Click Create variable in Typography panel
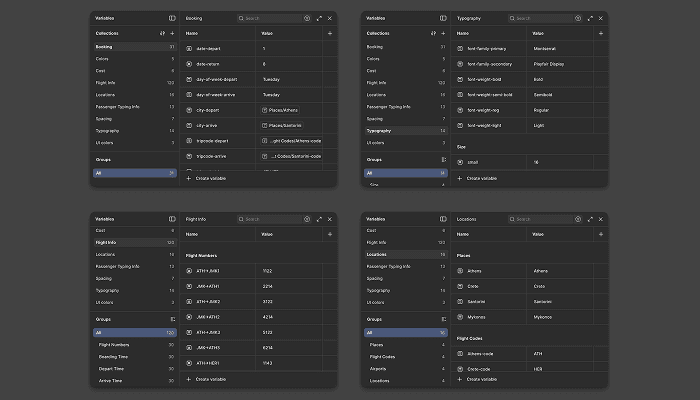The image size is (700, 400). (477, 179)
